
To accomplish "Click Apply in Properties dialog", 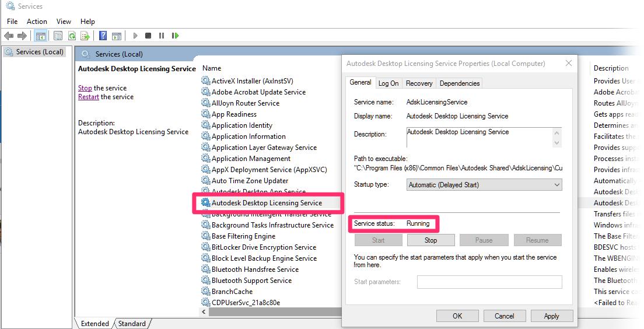I will (552, 316).
